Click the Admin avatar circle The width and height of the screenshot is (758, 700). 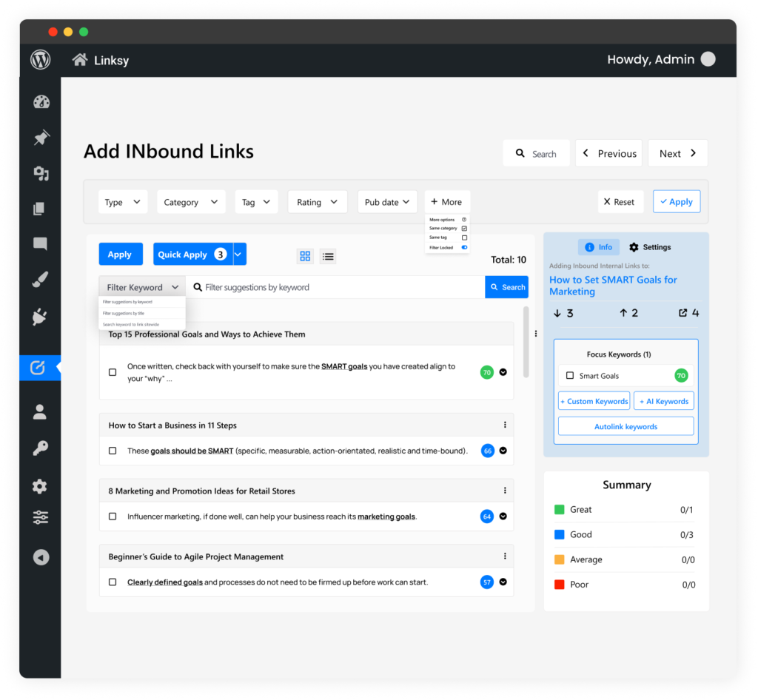708,59
